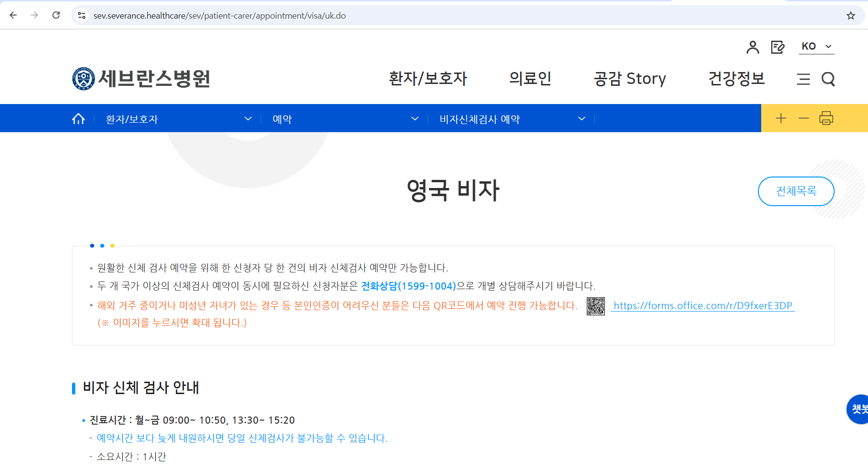868x469 pixels.
Task: Expand the 예약 breadcrumb dropdown
Action: point(414,119)
